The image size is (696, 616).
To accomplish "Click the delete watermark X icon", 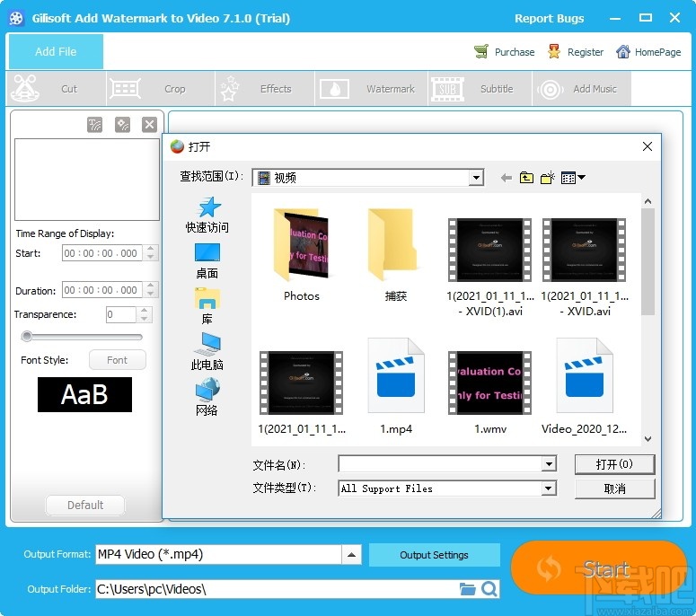I will (150, 125).
